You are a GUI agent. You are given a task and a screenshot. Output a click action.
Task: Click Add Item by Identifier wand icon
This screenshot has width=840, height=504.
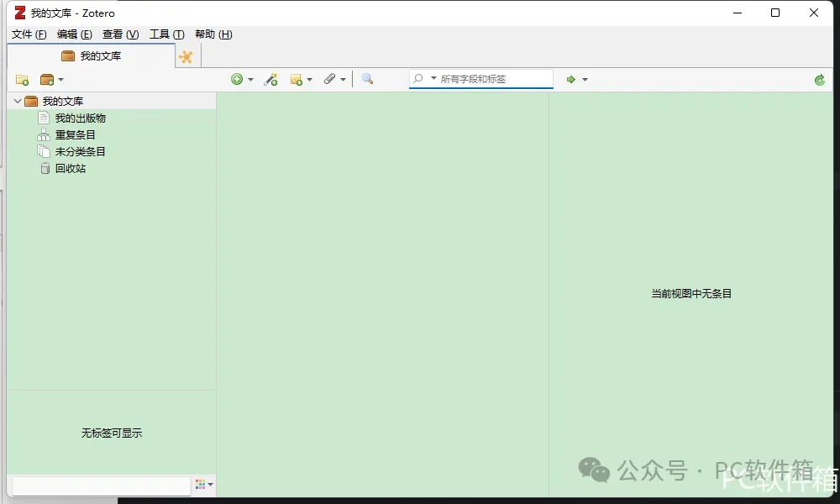click(x=271, y=80)
